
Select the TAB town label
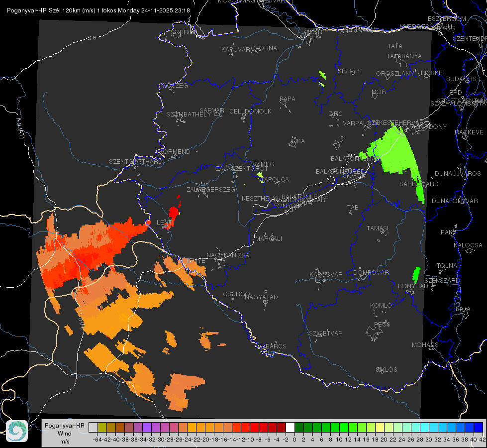353,208
